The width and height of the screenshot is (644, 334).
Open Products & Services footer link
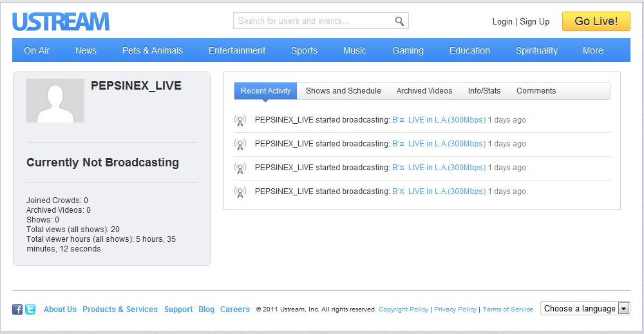click(120, 309)
